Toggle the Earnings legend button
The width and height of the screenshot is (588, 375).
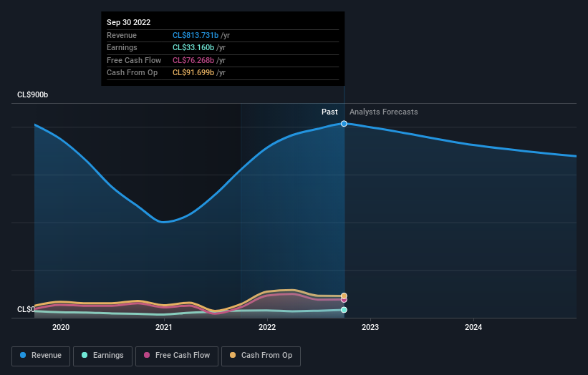point(102,356)
